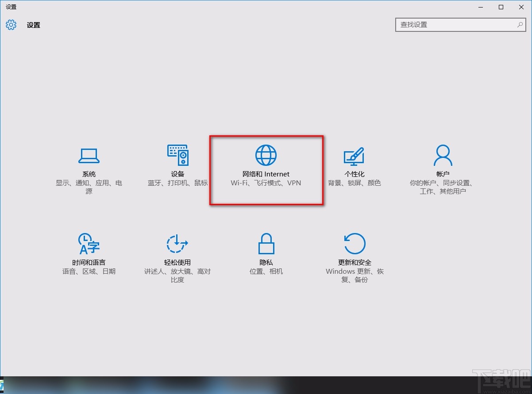The image size is (532, 394).
Task: Open 网络和 Internet settings
Action: click(266, 156)
